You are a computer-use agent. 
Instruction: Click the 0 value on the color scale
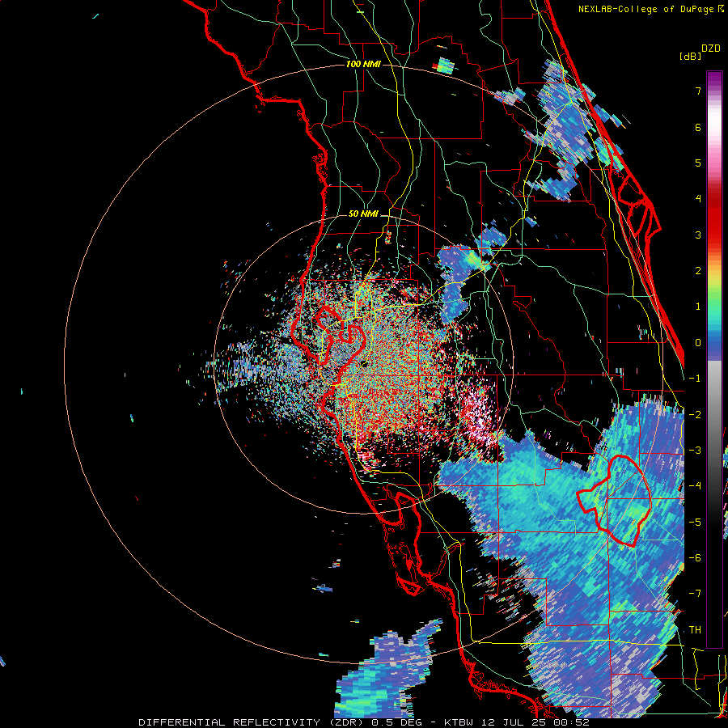tap(698, 343)
